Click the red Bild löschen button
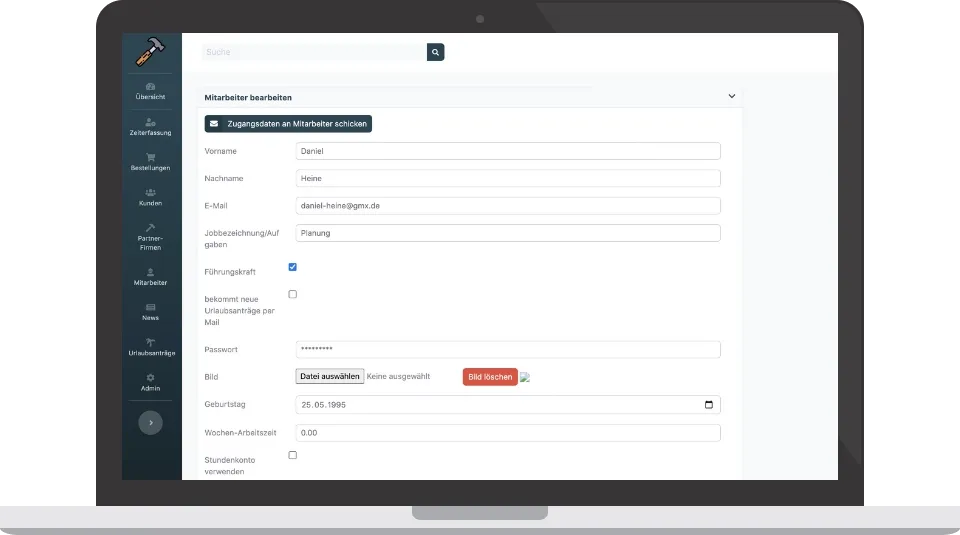 (x=490, y=377)
